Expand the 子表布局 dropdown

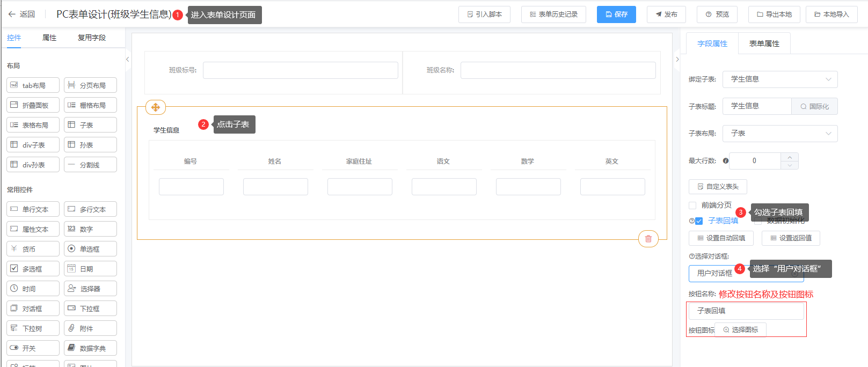[x=779, y=134]
